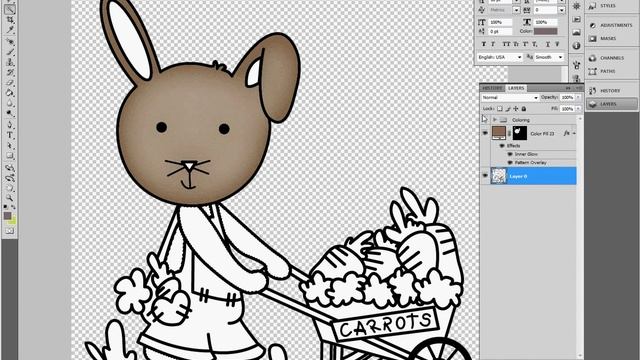Open the Opacity slider arrow
This screenshot has height=360, width=640.
578,98
